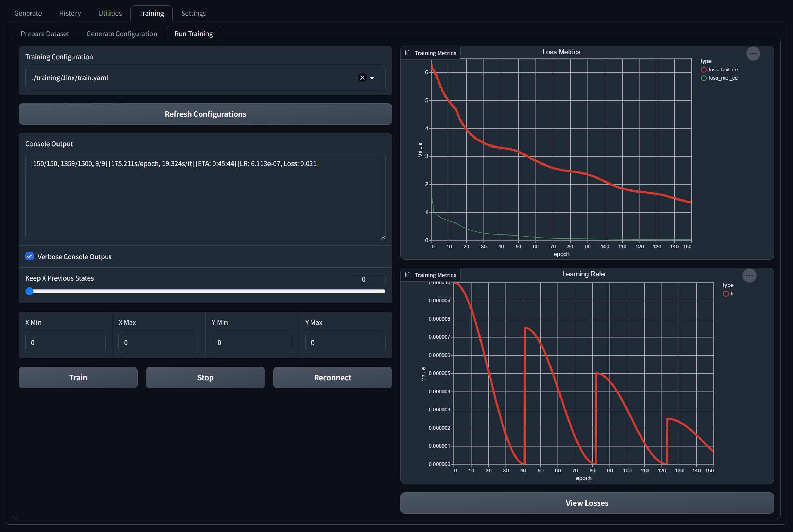
Task: Toggle the lr legend marker
Action: [x=726, y=294]
